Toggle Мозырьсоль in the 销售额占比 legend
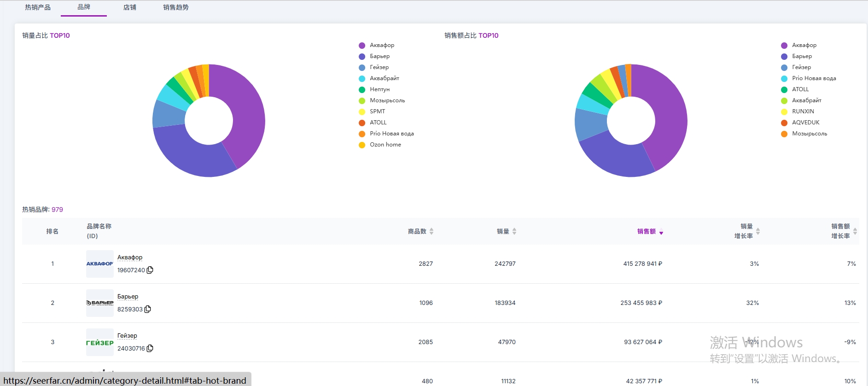The image size is (868, 386). [x=804, y=134]
